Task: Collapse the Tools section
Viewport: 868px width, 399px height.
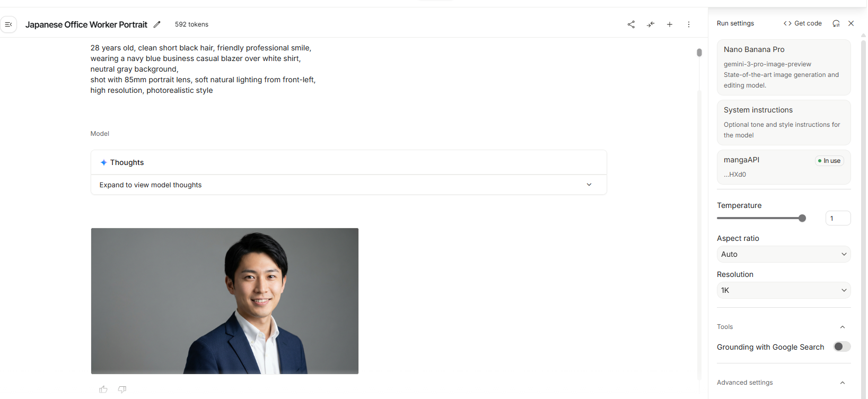Action: [843, 327]
